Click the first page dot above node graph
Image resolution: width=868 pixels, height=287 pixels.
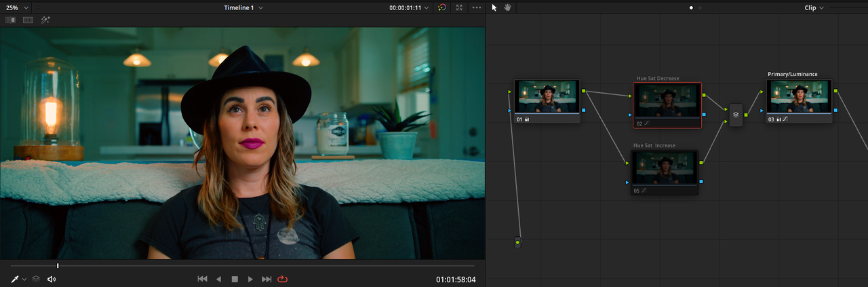pos(691,7)
